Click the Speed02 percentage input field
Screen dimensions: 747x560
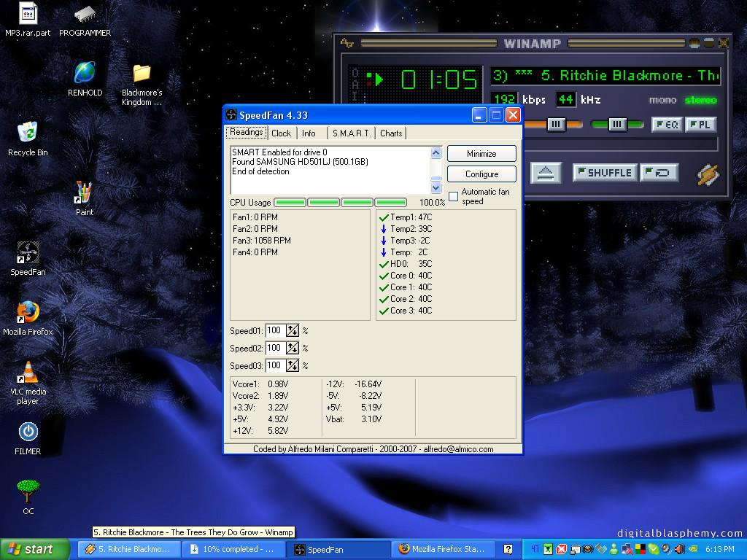pos(275,348)
